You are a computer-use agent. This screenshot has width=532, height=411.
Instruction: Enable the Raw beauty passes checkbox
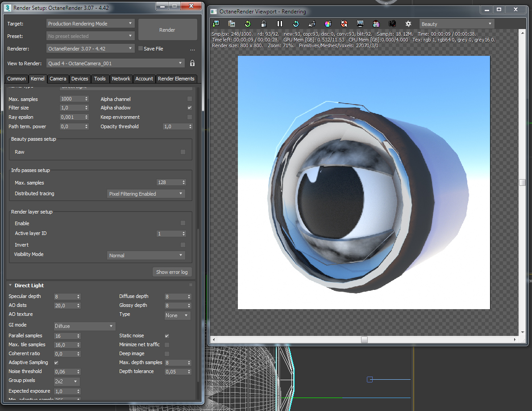point(183,152)
